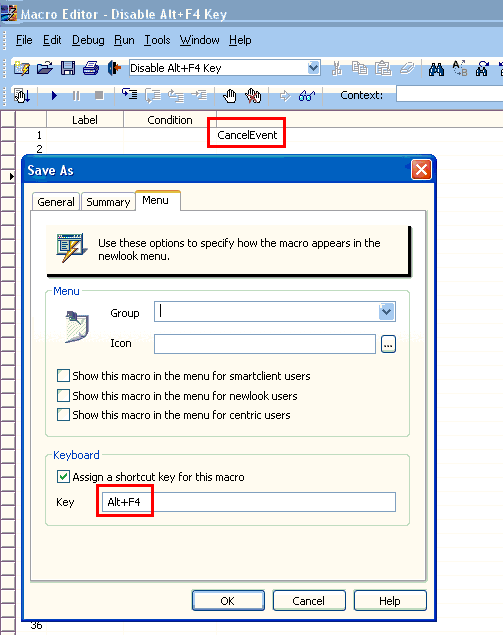Click the Stop macro square button
Viewport: 503px width, 635px height.
[99, 96]
